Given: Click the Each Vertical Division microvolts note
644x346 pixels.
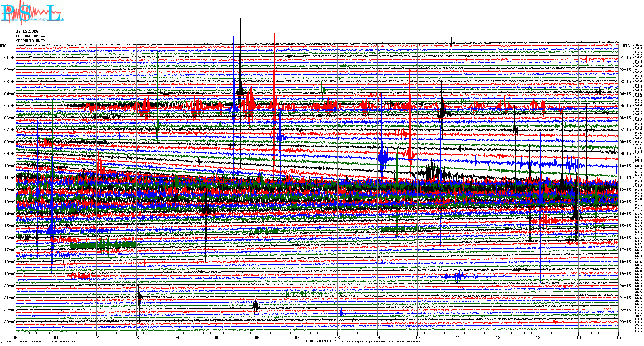Looking at the screenshot, I should pyautogui.click(x=41, y=342).
